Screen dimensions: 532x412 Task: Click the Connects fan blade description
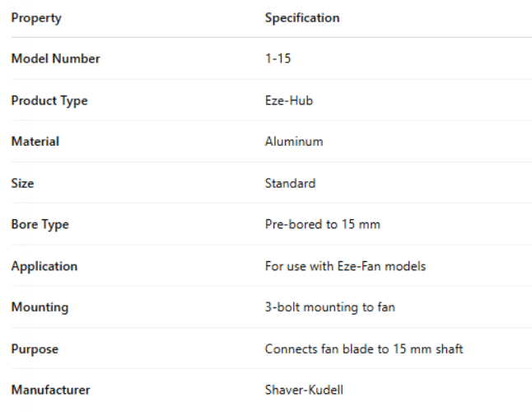click(x=363, y=349)
